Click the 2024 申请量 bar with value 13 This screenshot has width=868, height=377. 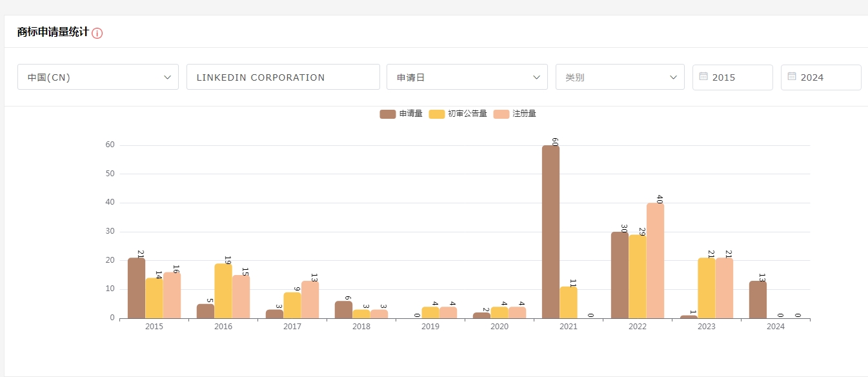click(x=758, y=300)
